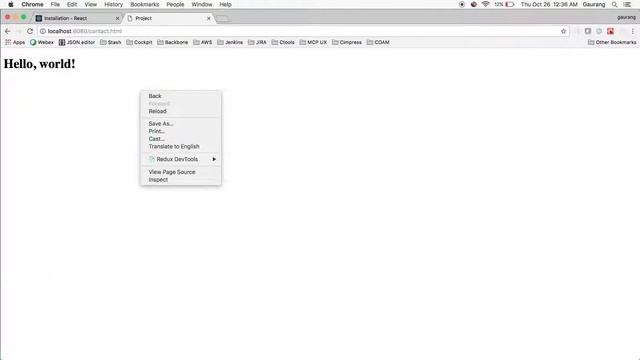Open the Apple menu

pos(11,4)
